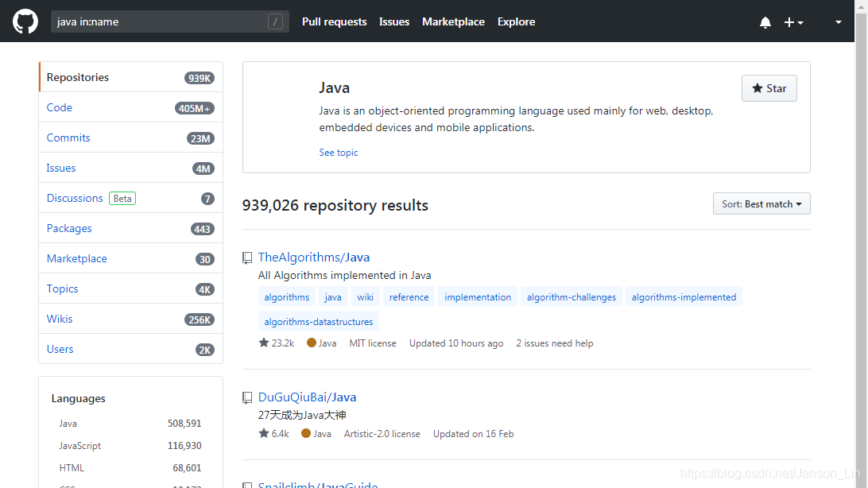Image resolution: width=868 pixels, height=488 pixels.
Task: Click the reference topic tag
Action: (409, 297)
